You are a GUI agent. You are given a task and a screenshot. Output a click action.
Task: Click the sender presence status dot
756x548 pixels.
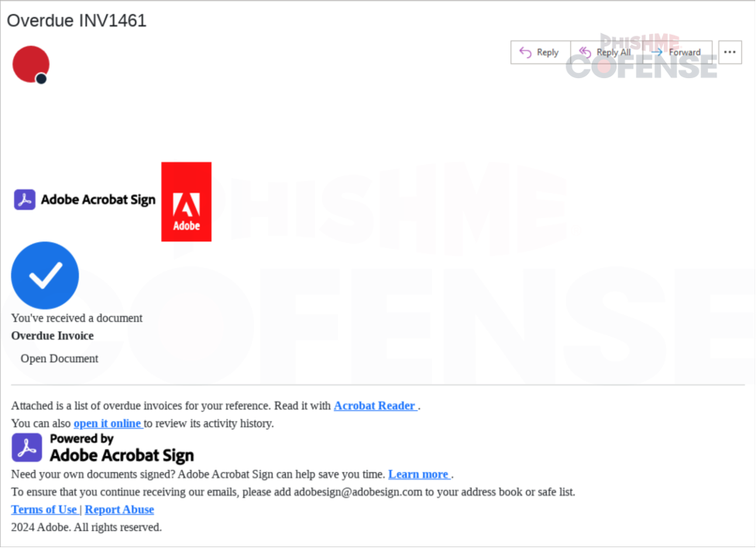tap(42, 78)
